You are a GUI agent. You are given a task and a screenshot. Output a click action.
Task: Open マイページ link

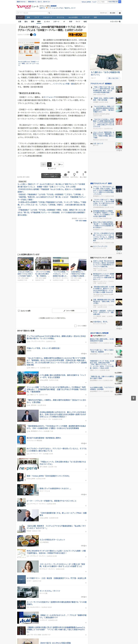(103, 13)
